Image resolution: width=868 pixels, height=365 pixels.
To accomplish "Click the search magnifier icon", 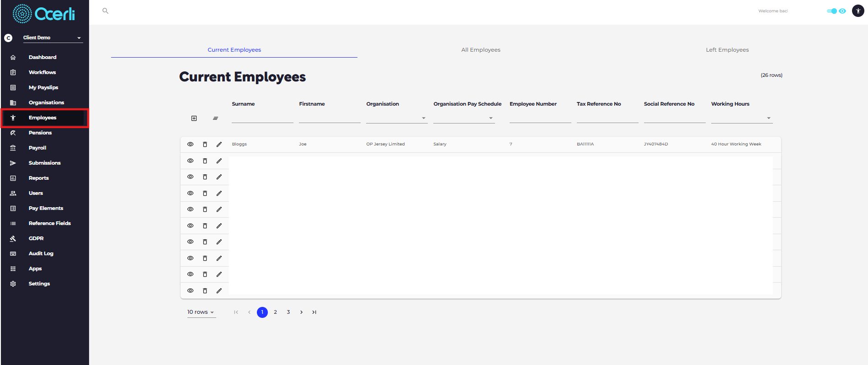I will (x=105, y=11).
